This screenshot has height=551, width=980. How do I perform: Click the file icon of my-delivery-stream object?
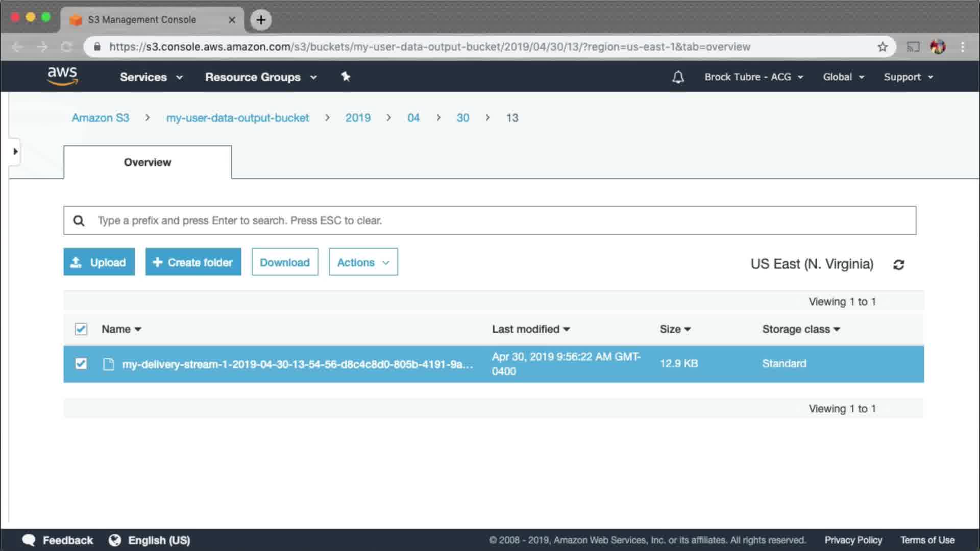(108, 364)
